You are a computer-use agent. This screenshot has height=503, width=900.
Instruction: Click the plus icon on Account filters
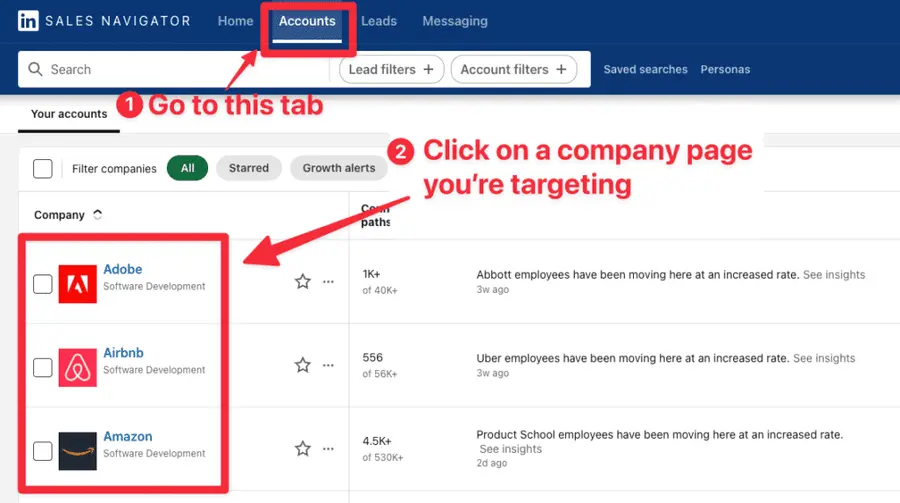[561, 69]
